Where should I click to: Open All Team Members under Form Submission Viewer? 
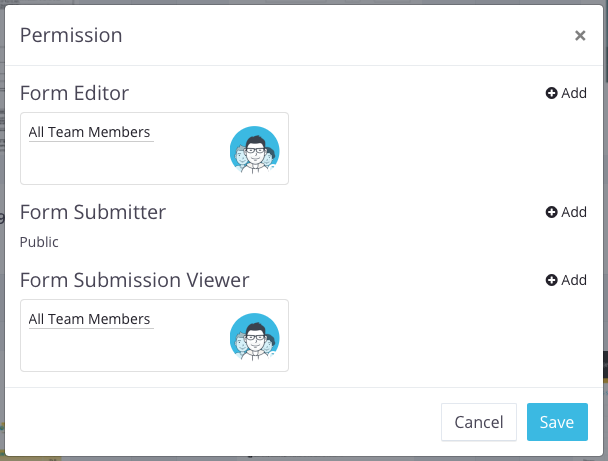pyautogui.click(x=90, y=319)
